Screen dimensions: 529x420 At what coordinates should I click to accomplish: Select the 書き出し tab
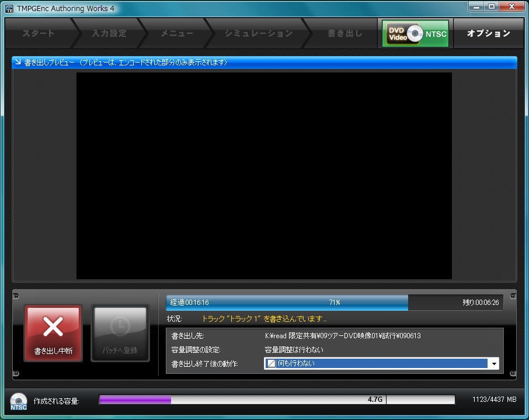click(344, 33)
